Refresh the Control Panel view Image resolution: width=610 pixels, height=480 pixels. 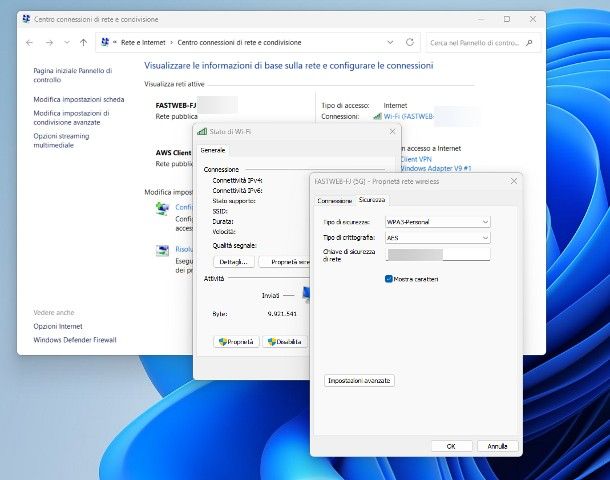coord(410,42)
